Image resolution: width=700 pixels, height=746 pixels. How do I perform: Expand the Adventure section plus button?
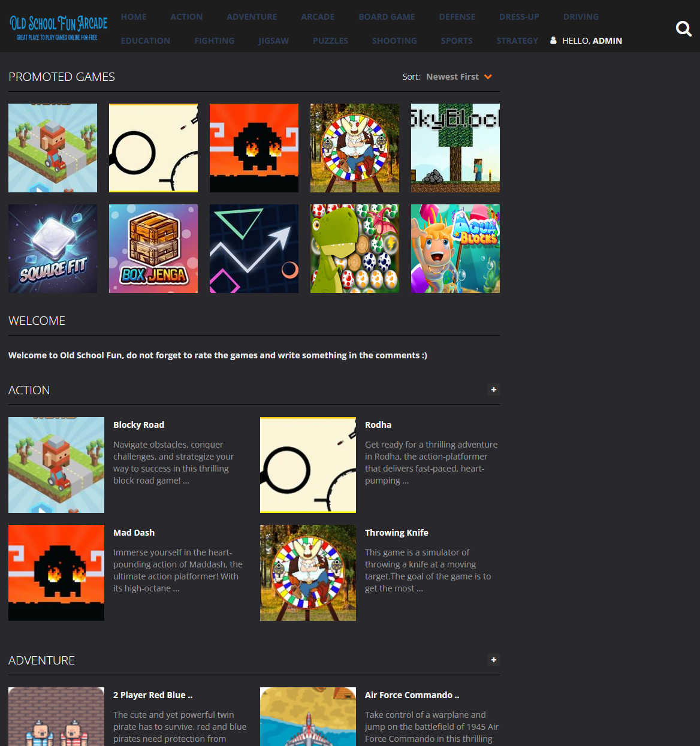[x=494, y=660]
